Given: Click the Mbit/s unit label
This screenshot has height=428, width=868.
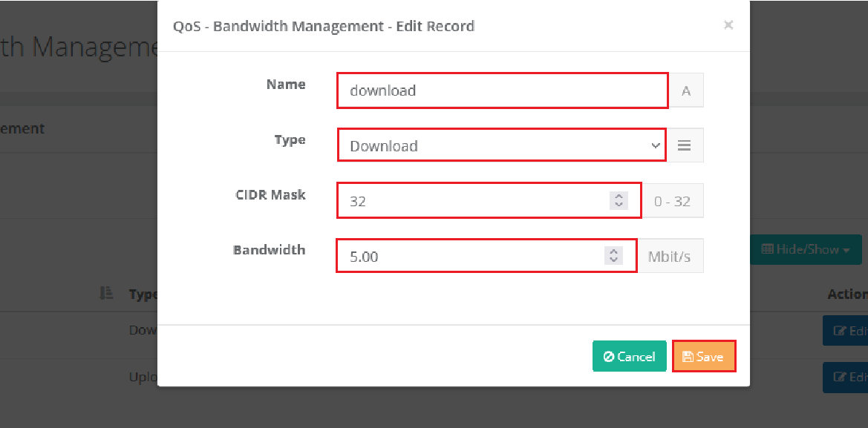Looking at the screenshot, I should (x=670, y=257).
